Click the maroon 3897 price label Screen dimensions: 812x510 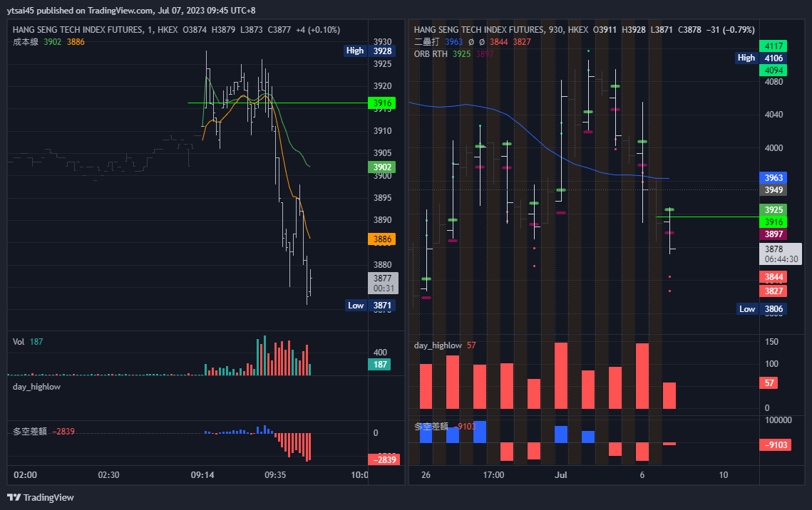click(x=774, y=234)
